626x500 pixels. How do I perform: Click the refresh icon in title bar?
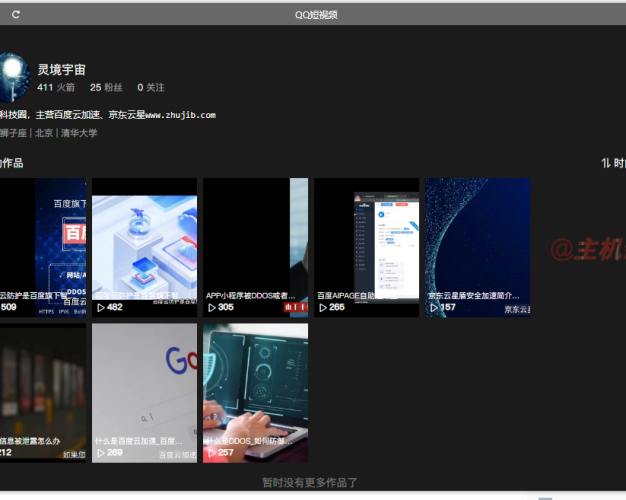pos(16,15)
